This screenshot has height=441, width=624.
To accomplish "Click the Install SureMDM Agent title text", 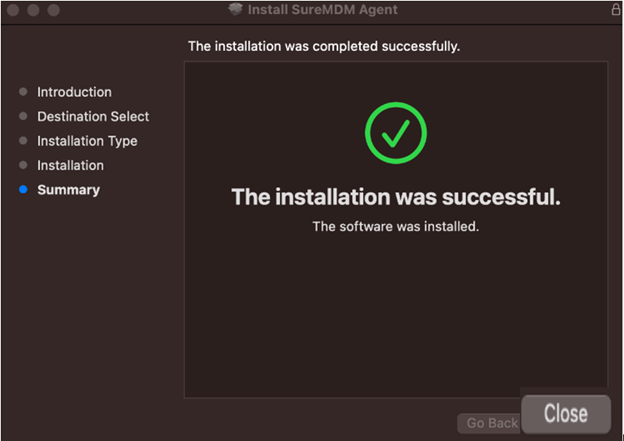I will 322,10.
